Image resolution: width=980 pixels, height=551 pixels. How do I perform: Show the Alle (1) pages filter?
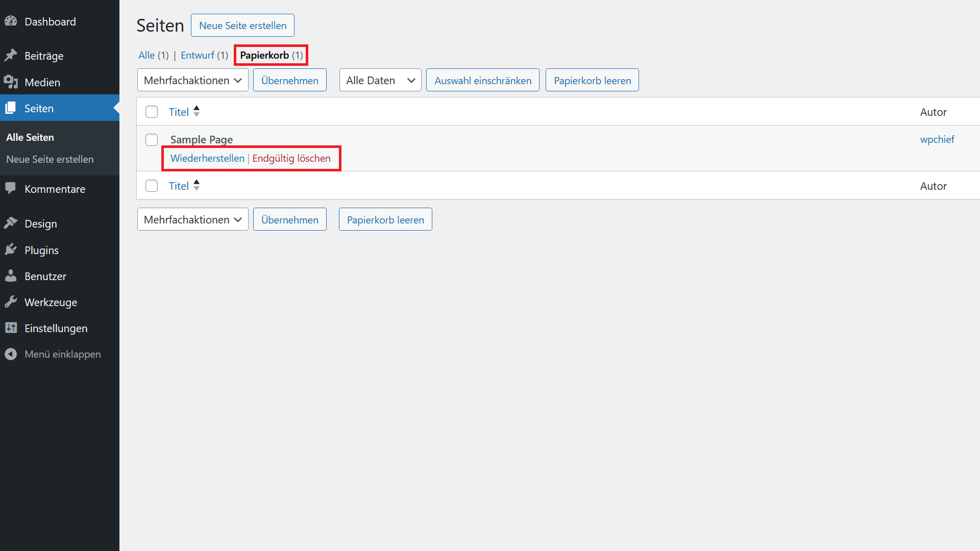pyautogui.click(x=154, y=55)
